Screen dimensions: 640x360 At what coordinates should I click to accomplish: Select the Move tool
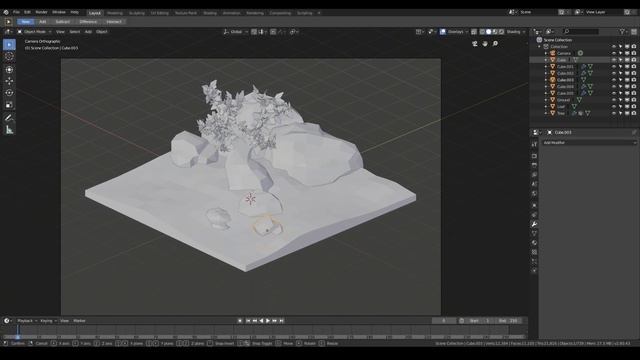pyautogui.click(x=9, y=81)
